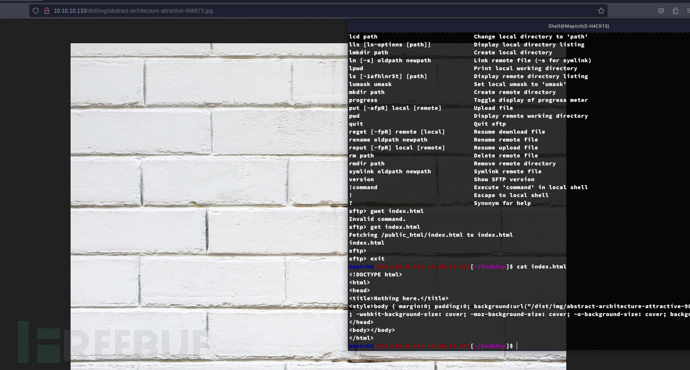
Task: Click the 'Invalid command.' output line
Action: click(377, 219)
